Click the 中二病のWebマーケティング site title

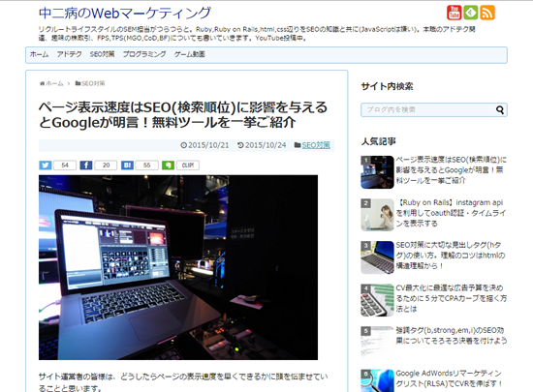[125, 14]
